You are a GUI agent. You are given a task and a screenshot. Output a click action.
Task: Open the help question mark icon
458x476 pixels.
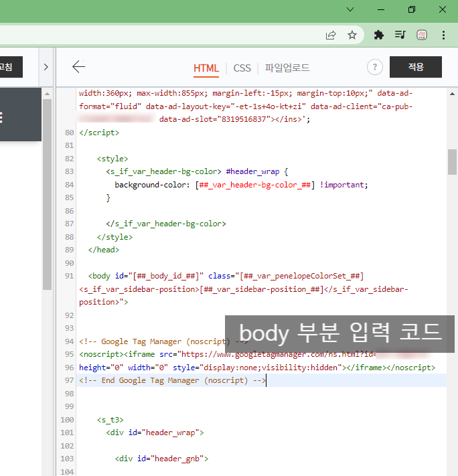click(x=375, y=67)
